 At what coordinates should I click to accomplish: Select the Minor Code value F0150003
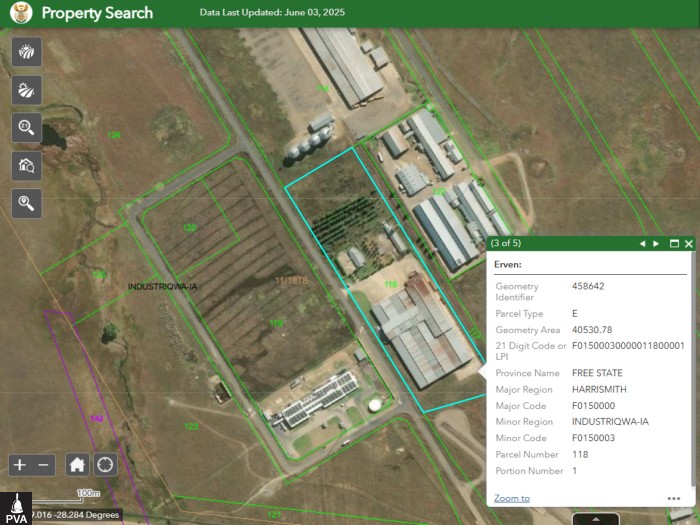(593, 438)
